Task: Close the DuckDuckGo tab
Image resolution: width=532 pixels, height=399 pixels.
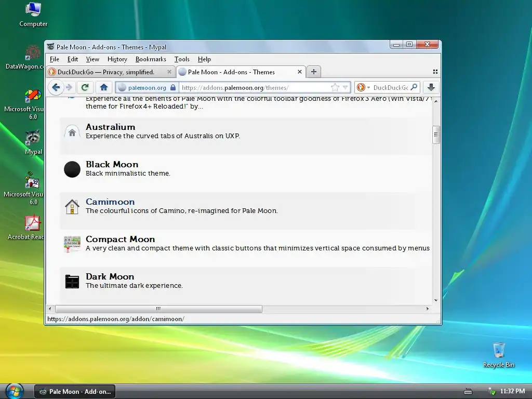Action: pos(169,72)
